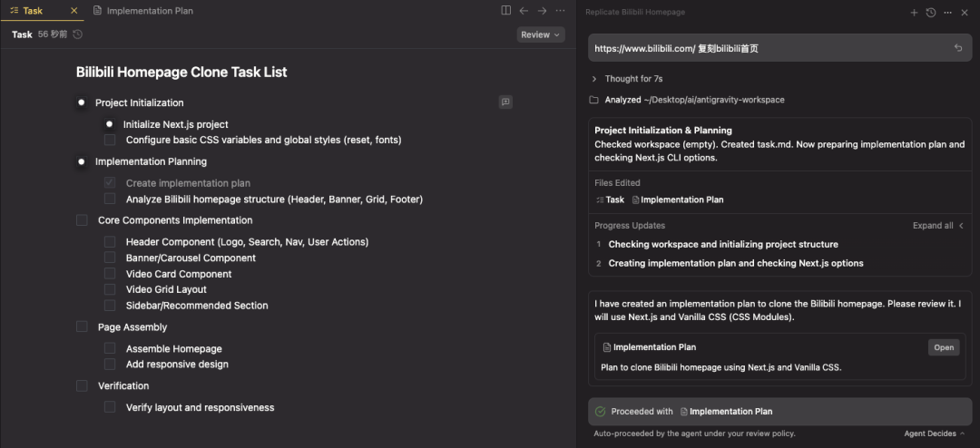
Task: Start a new conversation with plus icon
Action: pyautogui.click(x=914, y=13)
